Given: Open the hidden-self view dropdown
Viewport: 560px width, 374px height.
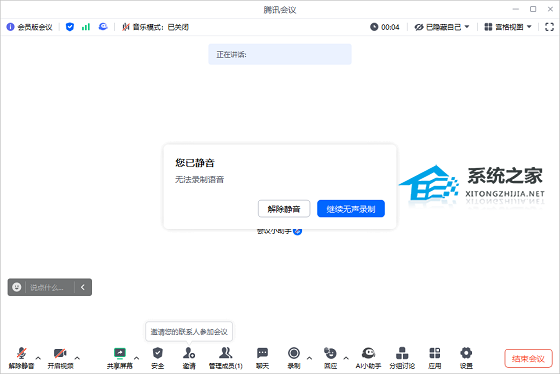Looking at the screenshot, I should pyautogui.click(x=442, y=27).
